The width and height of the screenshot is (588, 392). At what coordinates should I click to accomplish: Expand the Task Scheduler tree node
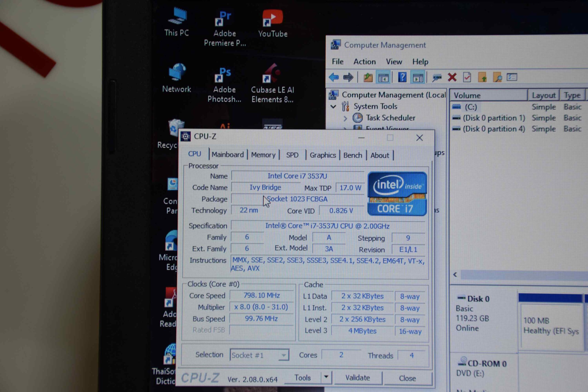pyautogui.click(x=345, y=118)
